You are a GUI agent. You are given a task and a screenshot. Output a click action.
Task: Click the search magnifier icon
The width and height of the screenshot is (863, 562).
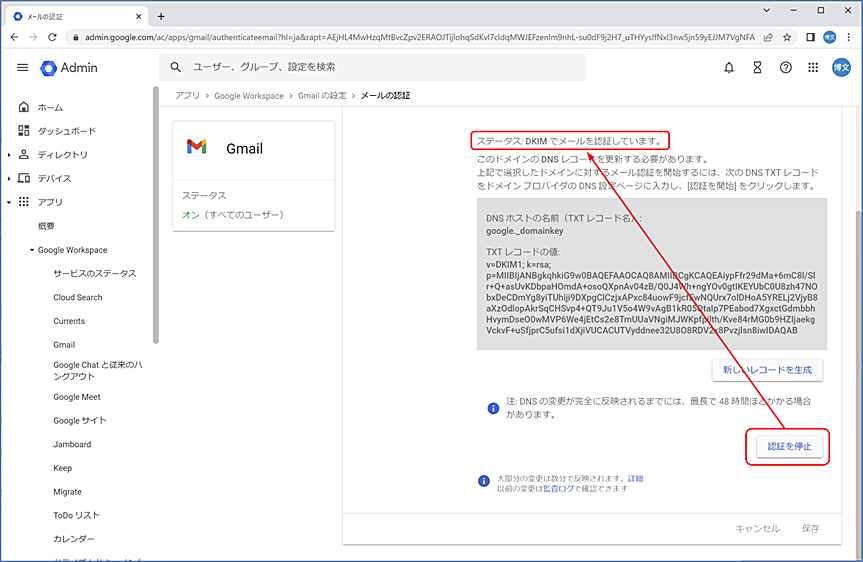[176, 67]
